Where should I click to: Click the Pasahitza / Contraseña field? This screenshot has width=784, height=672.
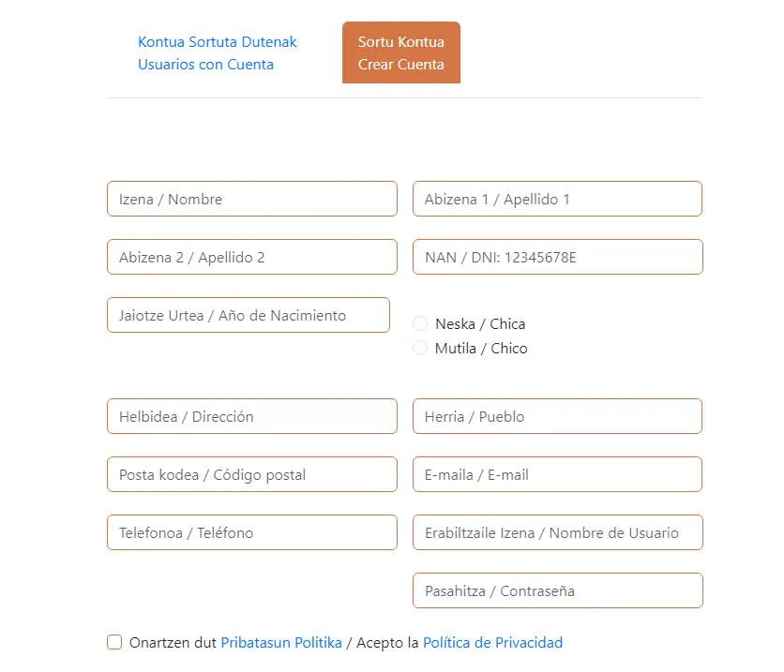(x=557, y=590)
